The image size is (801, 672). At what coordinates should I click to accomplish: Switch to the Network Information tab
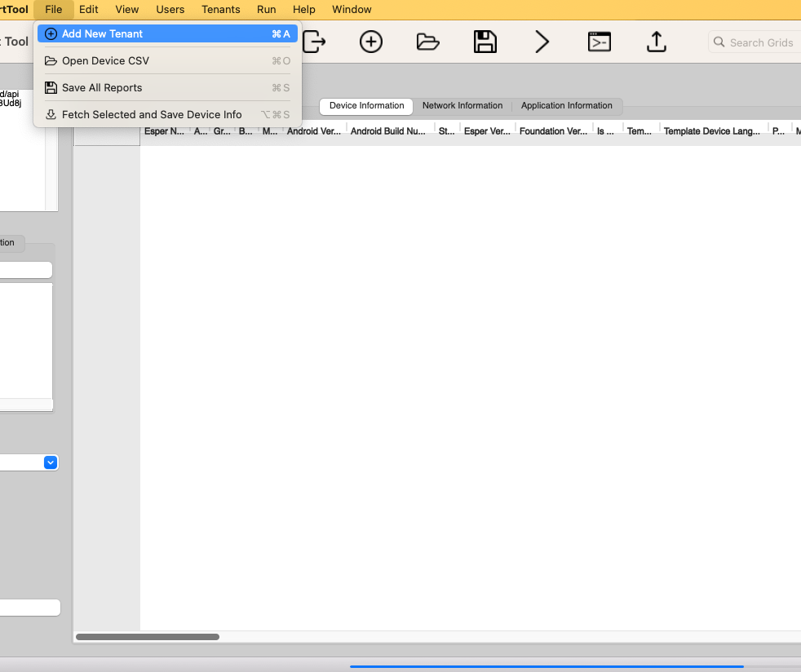tap(462, 105)
